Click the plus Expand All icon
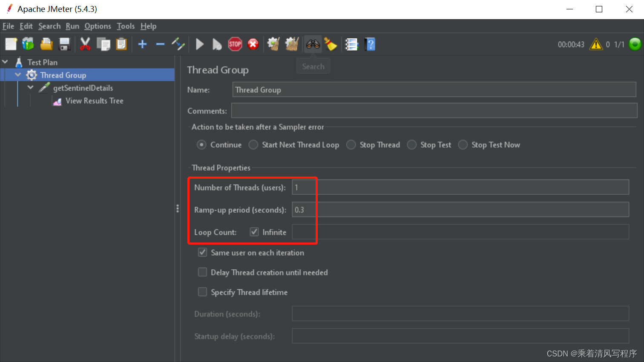Image resolution: width=644 pixels, height=362 pixels. (x=143, y=44)
